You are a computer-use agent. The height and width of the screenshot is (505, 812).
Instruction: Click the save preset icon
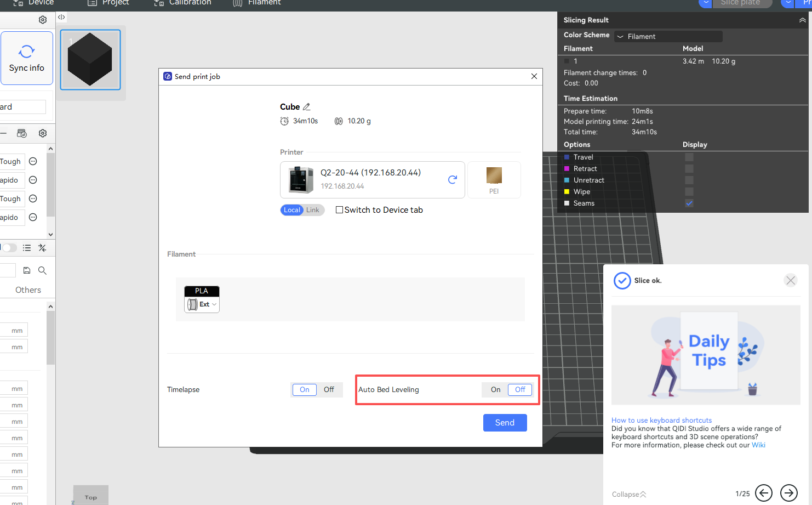(26, 270)
